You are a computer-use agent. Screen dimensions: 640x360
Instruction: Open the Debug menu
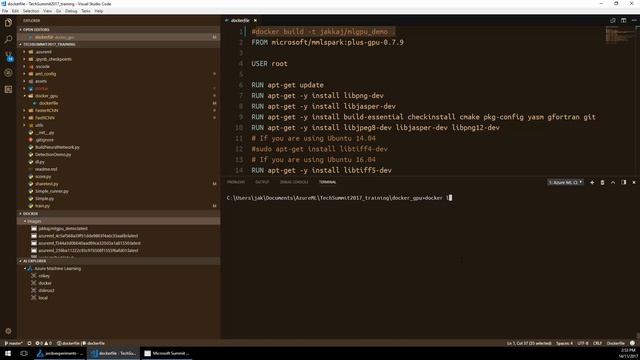(71, 11)
